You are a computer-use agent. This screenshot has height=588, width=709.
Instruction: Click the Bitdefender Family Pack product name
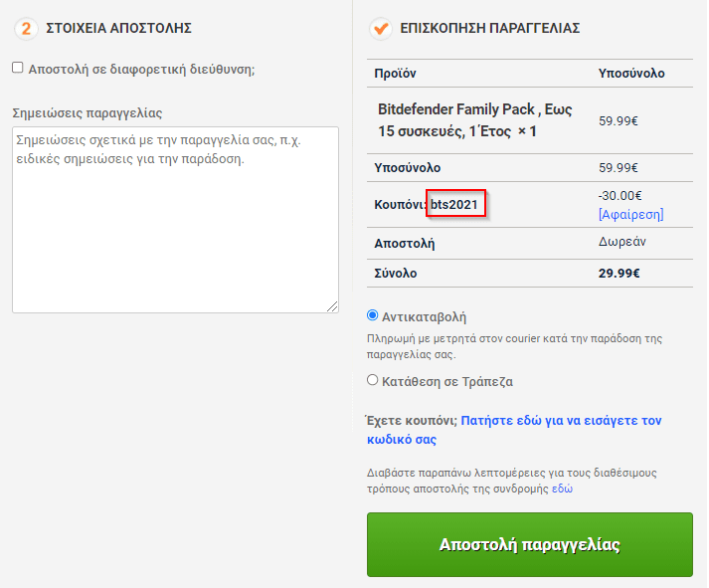474,120
